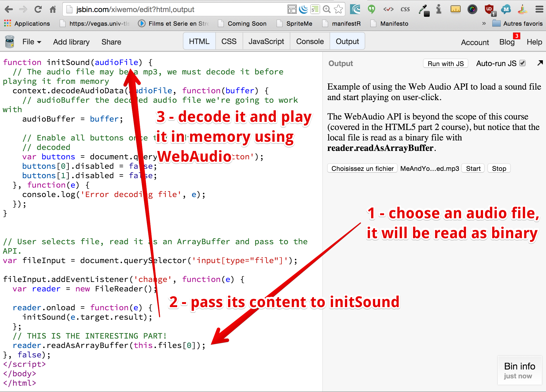Open the Share menu
Screen dimensions: 546x392
click(111, 42)
